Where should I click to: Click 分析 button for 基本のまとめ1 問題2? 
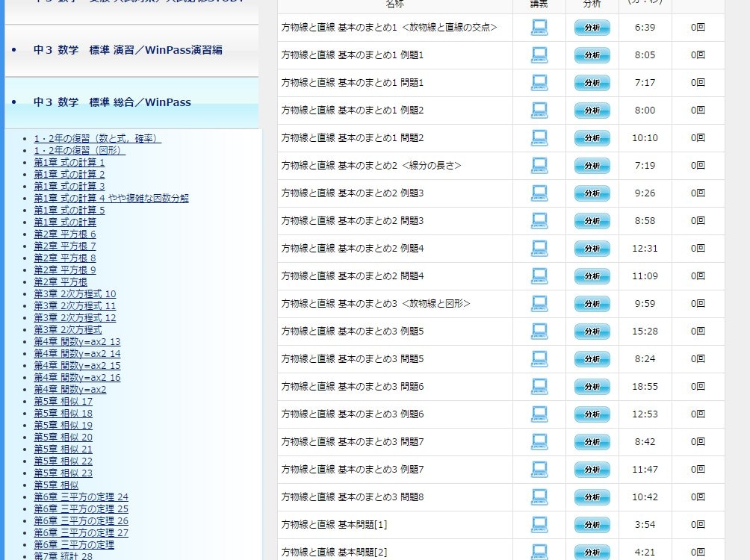(592, 138)
